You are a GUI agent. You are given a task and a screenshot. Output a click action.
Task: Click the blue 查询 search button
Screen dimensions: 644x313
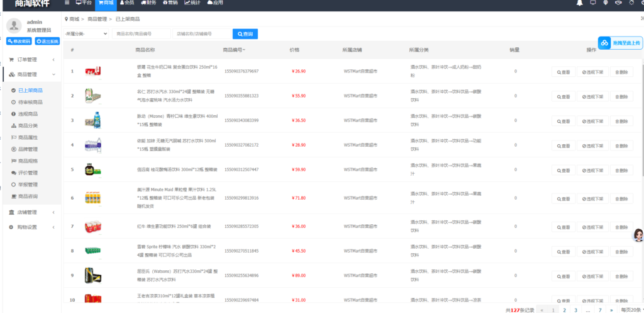coord(245,34)
